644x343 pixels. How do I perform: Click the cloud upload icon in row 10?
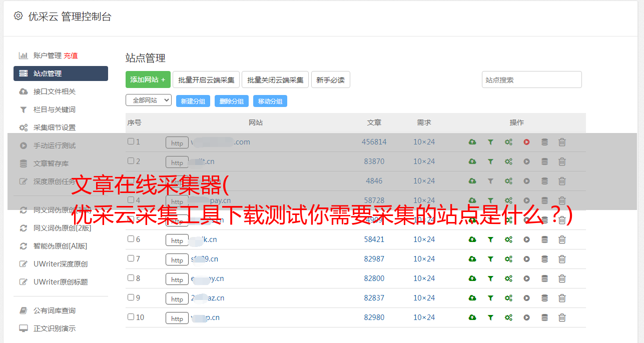click(472, 317)
